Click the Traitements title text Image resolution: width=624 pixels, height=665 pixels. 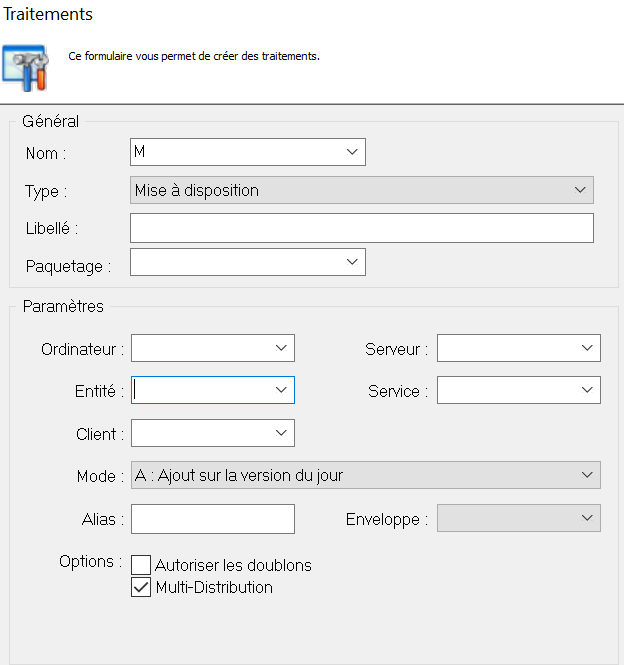[x=49, y=15]
